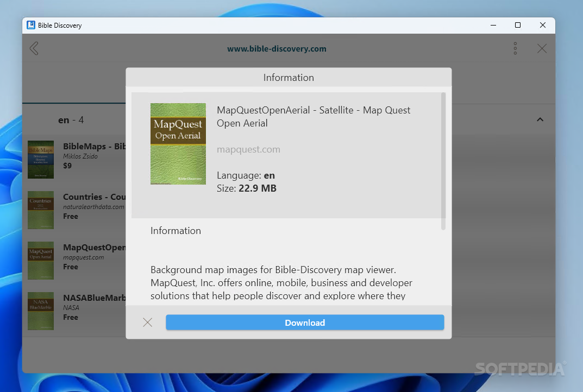Click the Size: 22.9 MB text
This screenshot has height=392, width=583.
pos(247,188)
